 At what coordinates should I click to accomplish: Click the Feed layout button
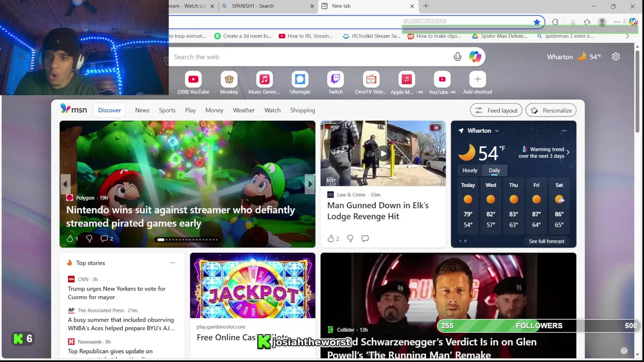tap(496, 110)
